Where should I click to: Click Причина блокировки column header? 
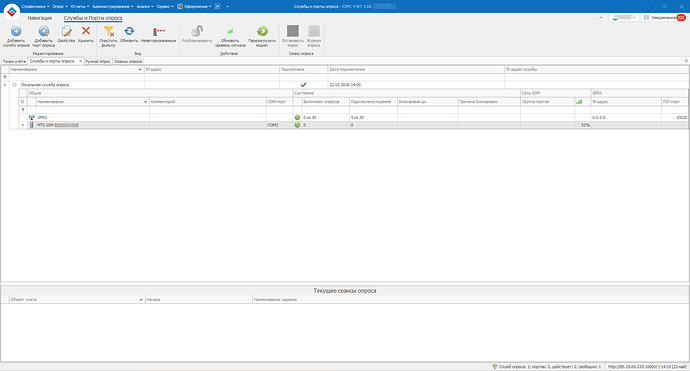[x=489, y=102]
